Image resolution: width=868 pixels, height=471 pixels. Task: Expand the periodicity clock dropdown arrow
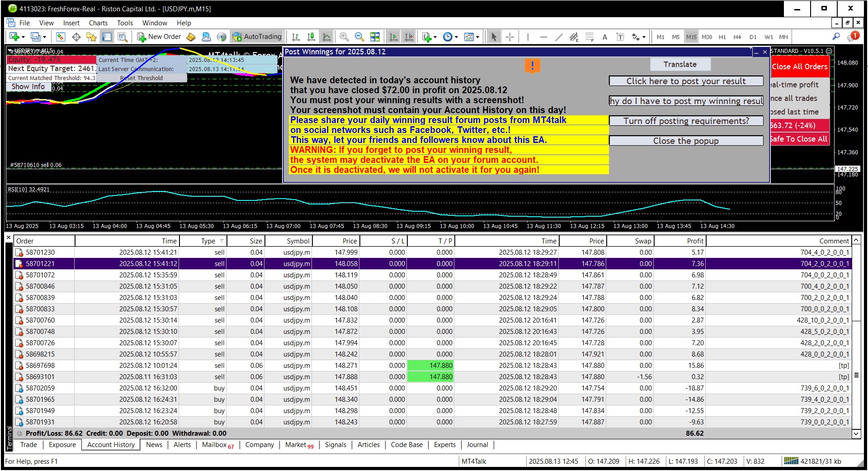coord(457,37)
